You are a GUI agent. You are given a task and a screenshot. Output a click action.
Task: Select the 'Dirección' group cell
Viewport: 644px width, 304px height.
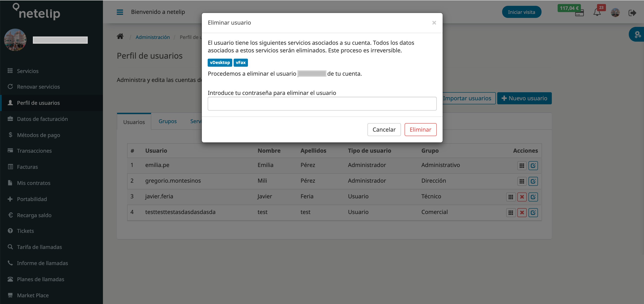433,181
